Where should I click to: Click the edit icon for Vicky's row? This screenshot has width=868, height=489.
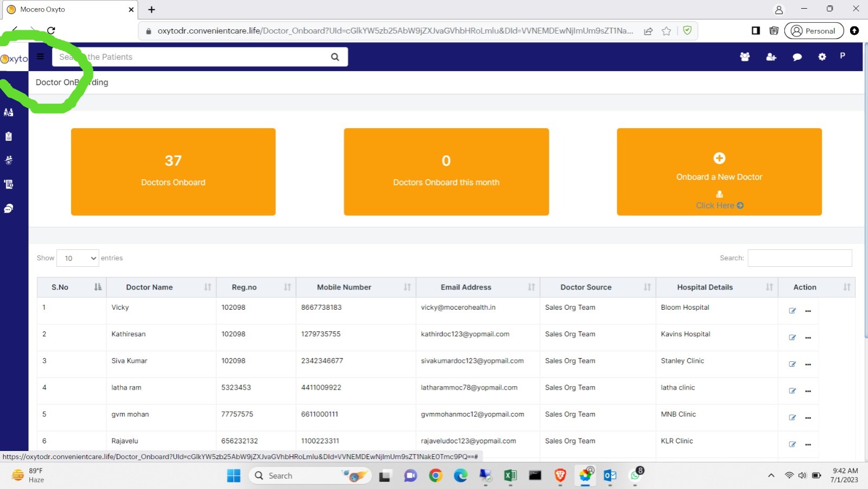pyautogui.click(x=792, y=311)
